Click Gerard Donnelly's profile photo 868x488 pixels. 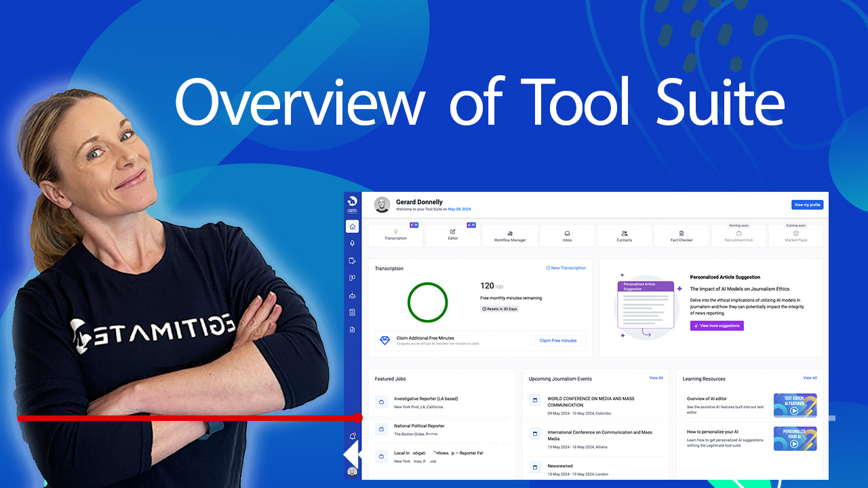(382, 205)
